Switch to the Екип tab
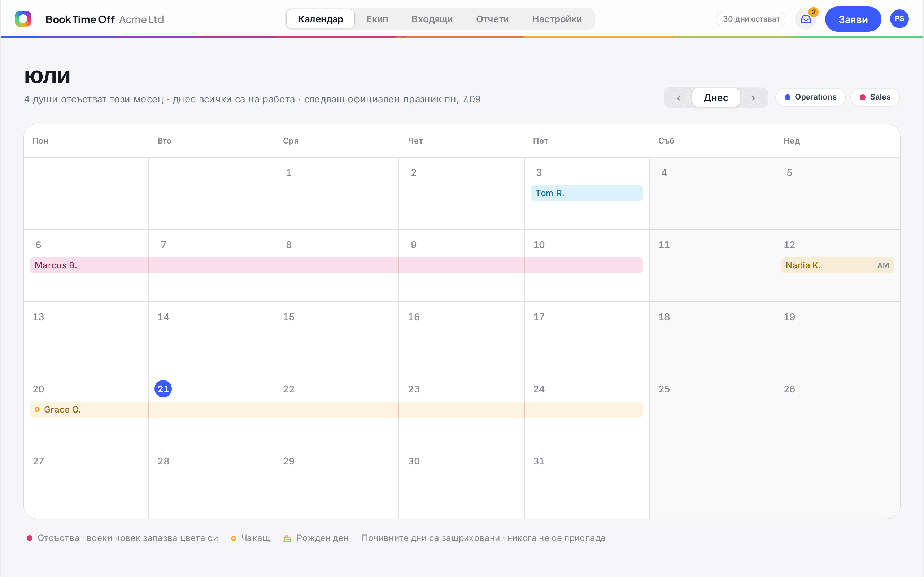This screenshot has height=577, width=924. point(377,19)
